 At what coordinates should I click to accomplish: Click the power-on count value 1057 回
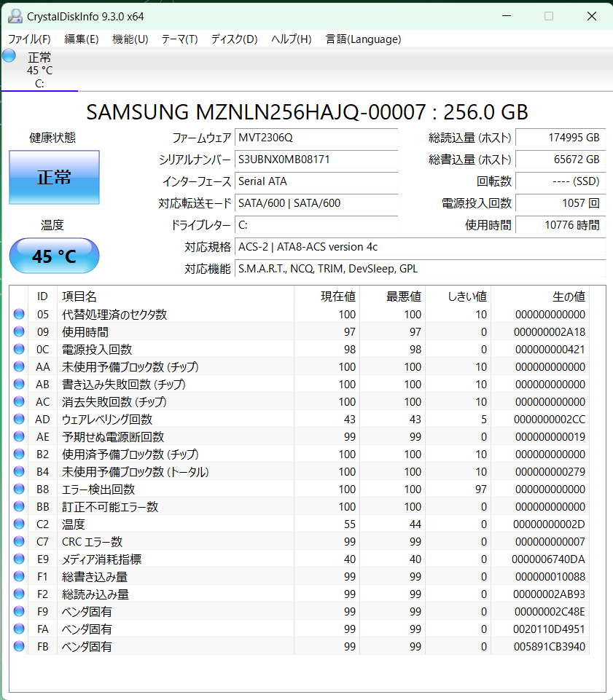[x=561, y=203]
